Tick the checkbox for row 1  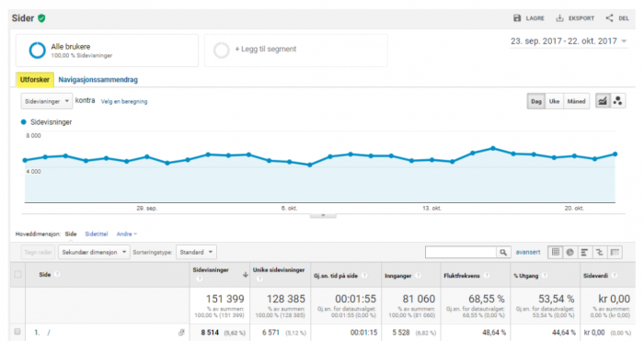17,332
